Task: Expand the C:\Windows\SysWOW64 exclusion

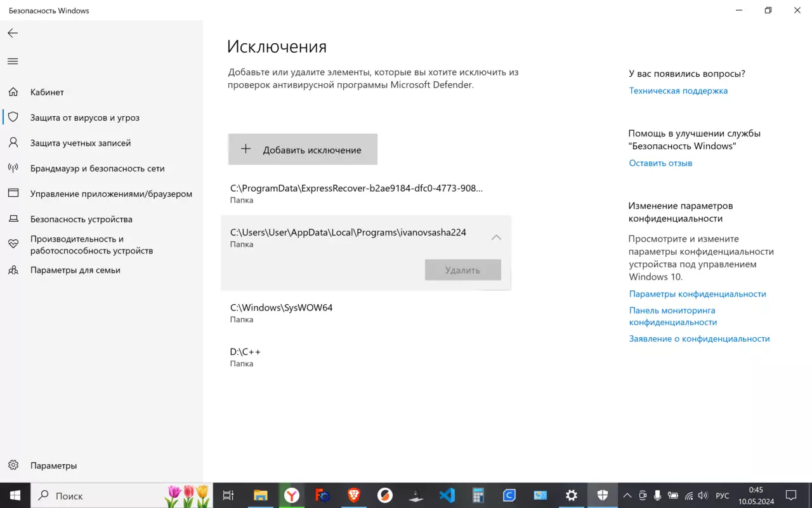Action: coord(366,313)
